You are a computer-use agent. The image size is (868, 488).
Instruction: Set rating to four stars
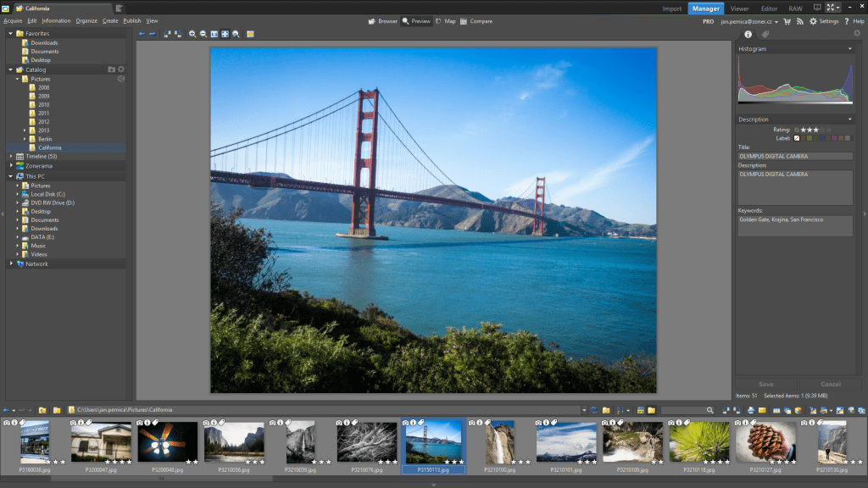822,130
